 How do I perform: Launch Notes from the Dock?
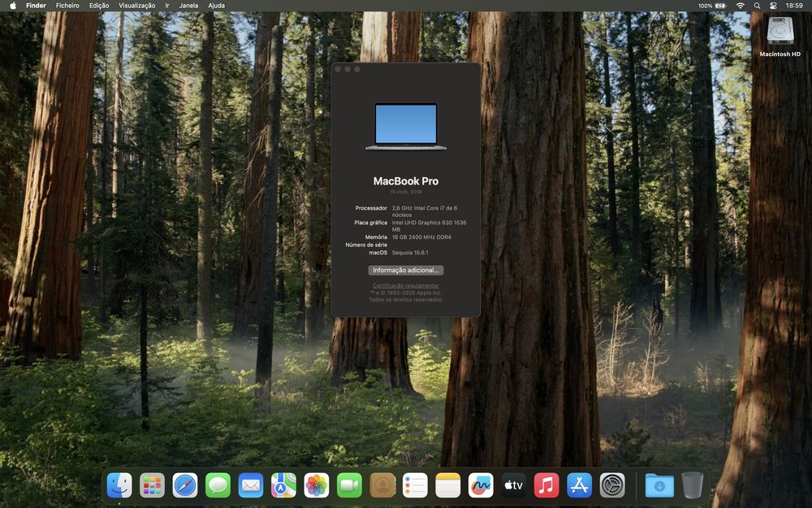pyautogui.click(x=448, y=486)
